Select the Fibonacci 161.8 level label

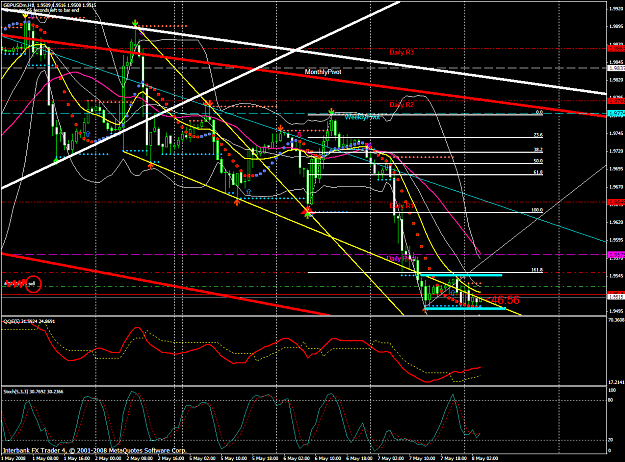point(537,270)
